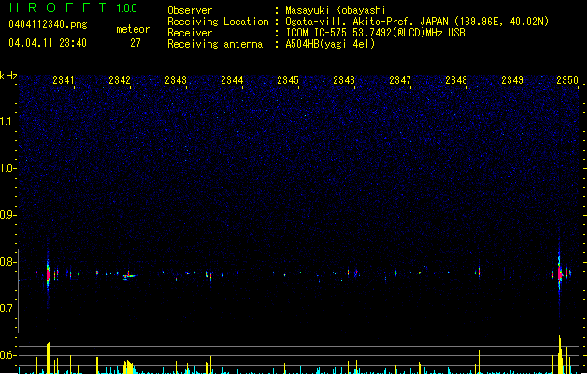This screenshot has height=374, width=588.
Task: Click the version number 1.00
Action: coord(127,8)
